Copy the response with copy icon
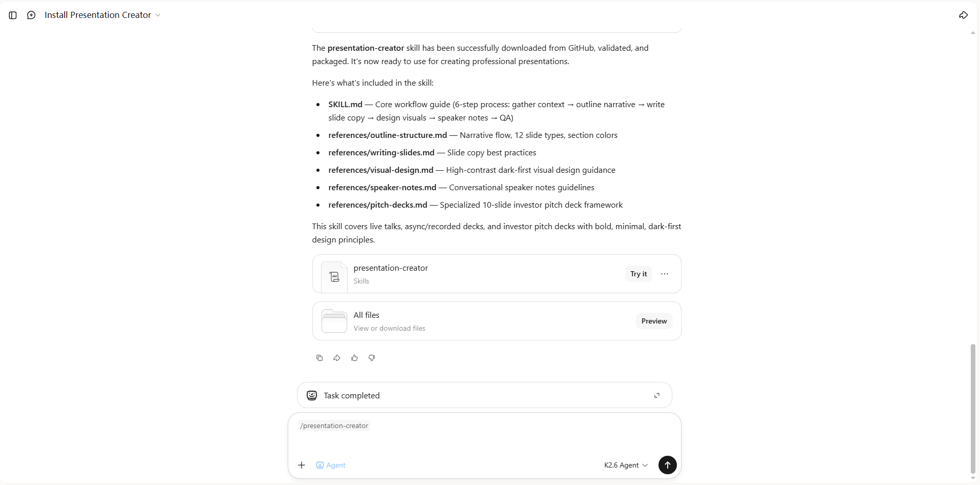The width and height of the screenshot is (980, 485). (319, 358)
